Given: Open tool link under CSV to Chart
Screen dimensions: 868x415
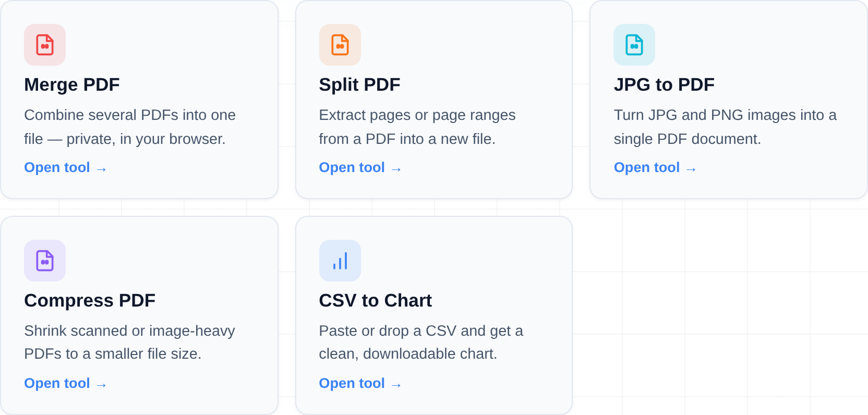Looking at the screenshot, I should [360, 383].
